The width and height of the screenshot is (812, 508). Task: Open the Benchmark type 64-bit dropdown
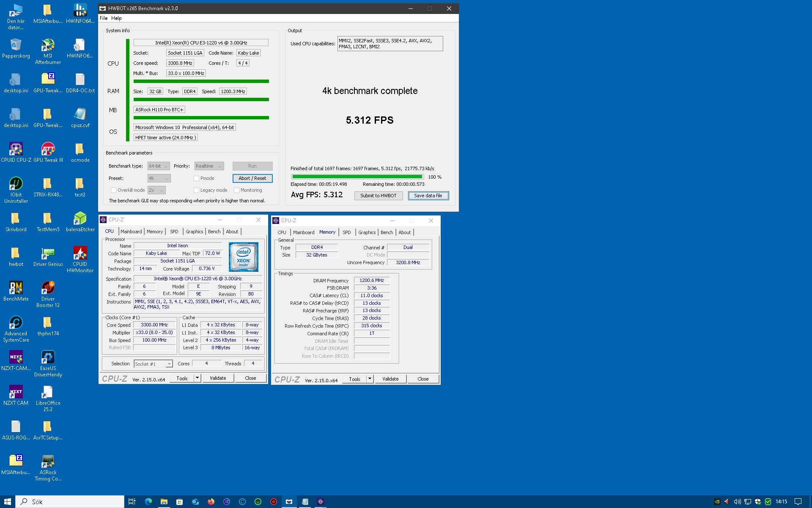tap(159, 166)
